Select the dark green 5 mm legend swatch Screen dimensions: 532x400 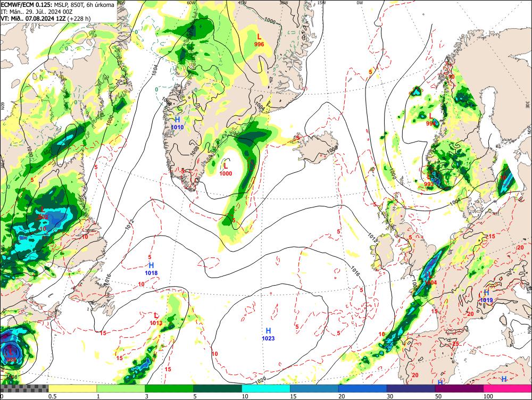click(x=218, y=388)
